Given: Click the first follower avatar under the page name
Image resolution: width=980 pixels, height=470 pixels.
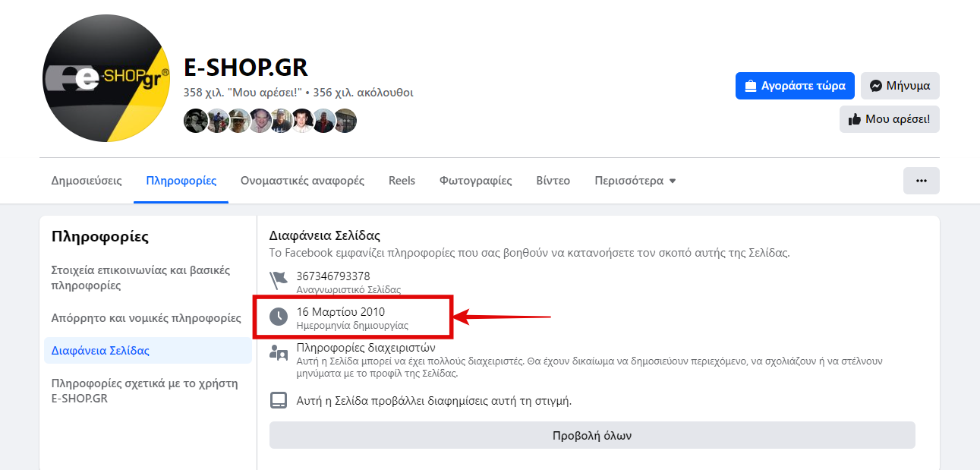Looking at the screenshot, I should tap(195, 121).
